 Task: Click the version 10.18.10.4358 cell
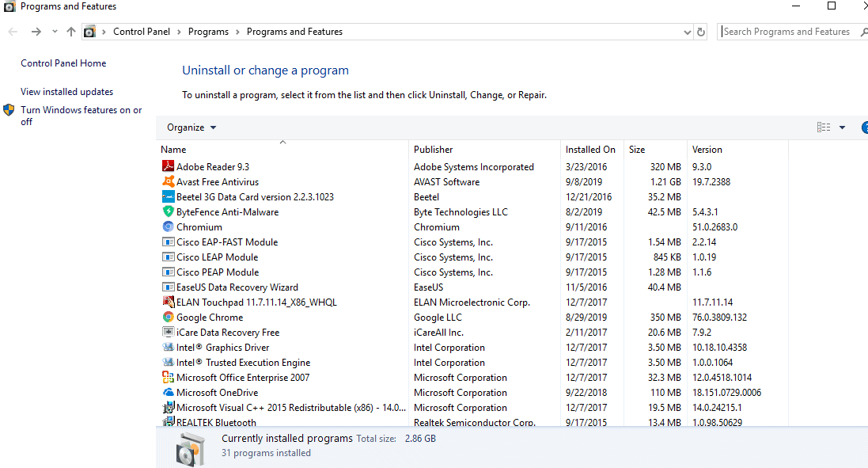[x=720, y=348]
